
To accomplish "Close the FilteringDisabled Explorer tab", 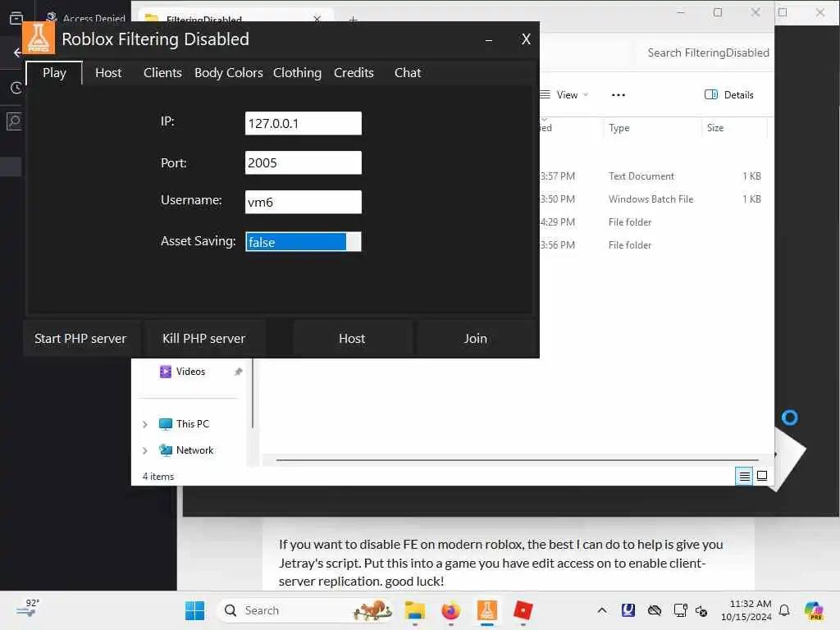I will click(x=317, y=19).
